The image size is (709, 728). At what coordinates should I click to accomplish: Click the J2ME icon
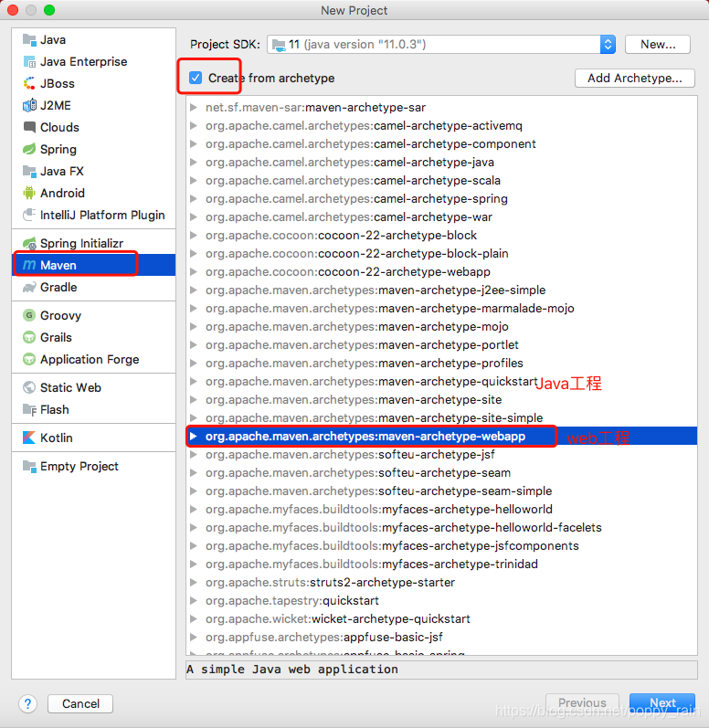point(29,105)
